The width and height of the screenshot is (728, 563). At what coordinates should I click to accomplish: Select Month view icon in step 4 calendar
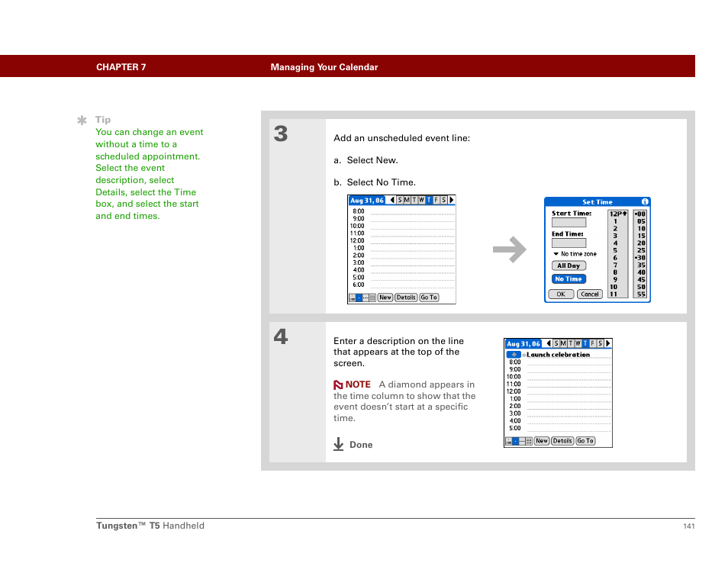(528, 441)
